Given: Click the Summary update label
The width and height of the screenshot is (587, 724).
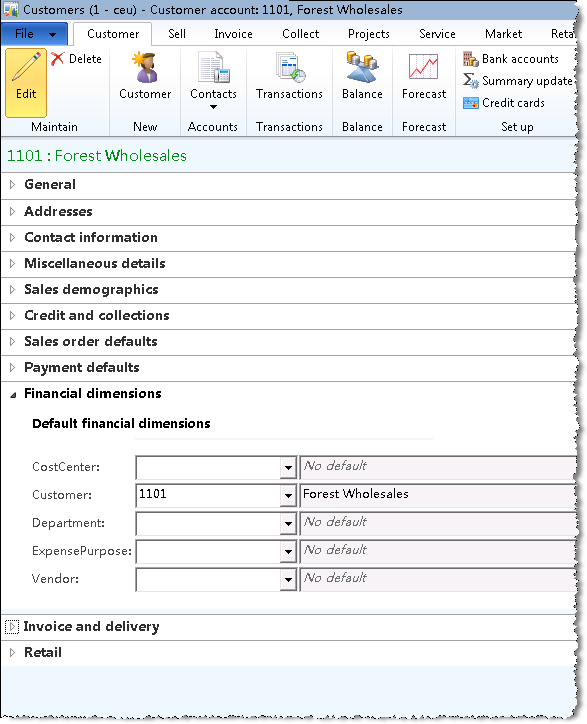Looking at the screenshot, I should pyautogui.click(x=527, y=81).
